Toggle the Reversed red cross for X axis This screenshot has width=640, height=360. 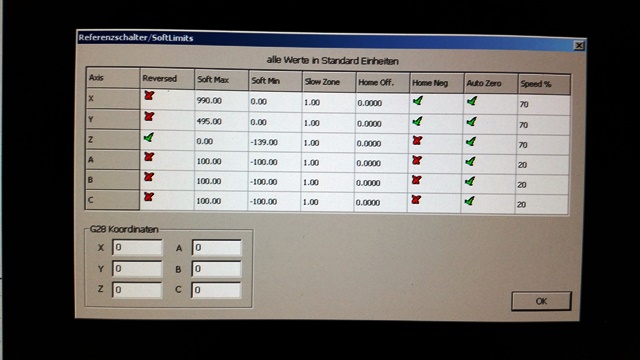pos(149,96)
